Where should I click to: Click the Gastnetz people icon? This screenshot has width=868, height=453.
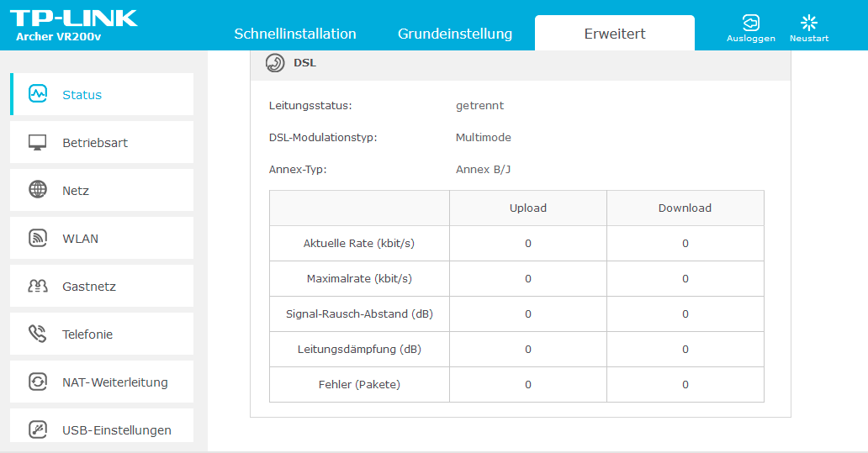pyautogui.click(x=38, y=286)
